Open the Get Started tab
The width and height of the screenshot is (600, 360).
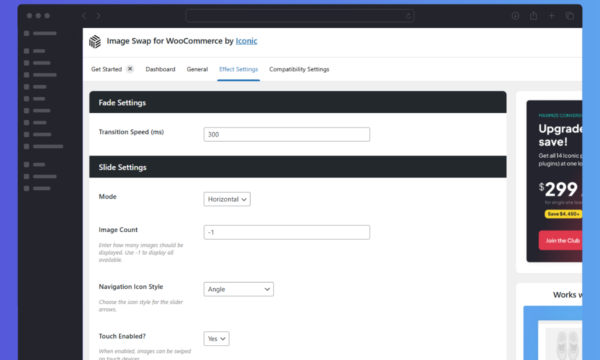(x=106, y=69)
